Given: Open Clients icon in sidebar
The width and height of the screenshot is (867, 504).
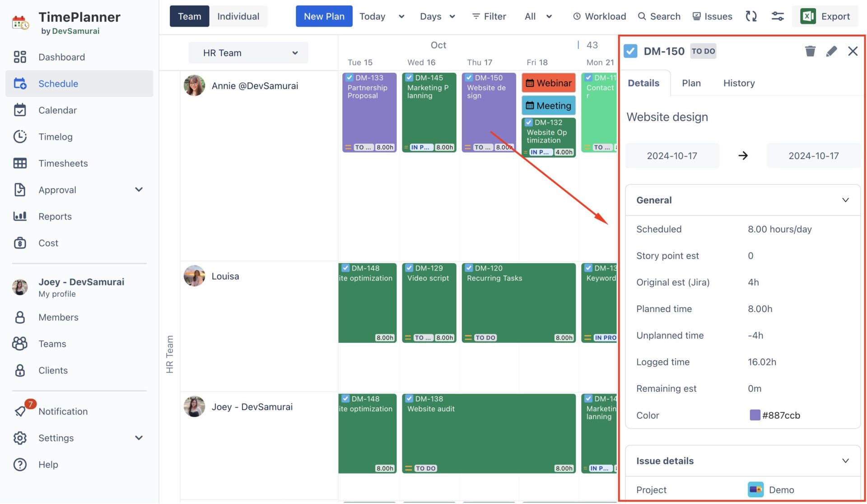Looking at the screenshot, I should point(20,370).
